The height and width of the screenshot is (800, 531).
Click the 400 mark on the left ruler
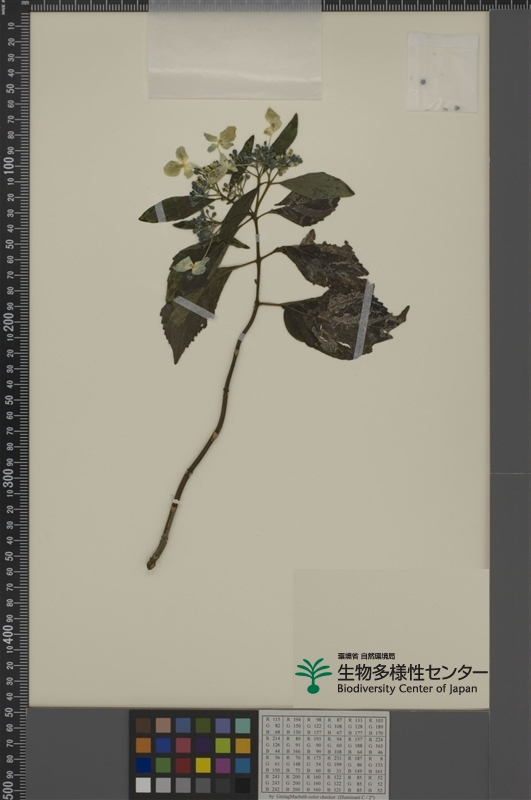(x=9, y=633)
